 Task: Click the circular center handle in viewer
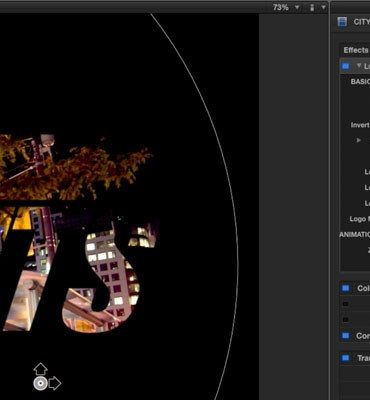(x=40, y=384)
